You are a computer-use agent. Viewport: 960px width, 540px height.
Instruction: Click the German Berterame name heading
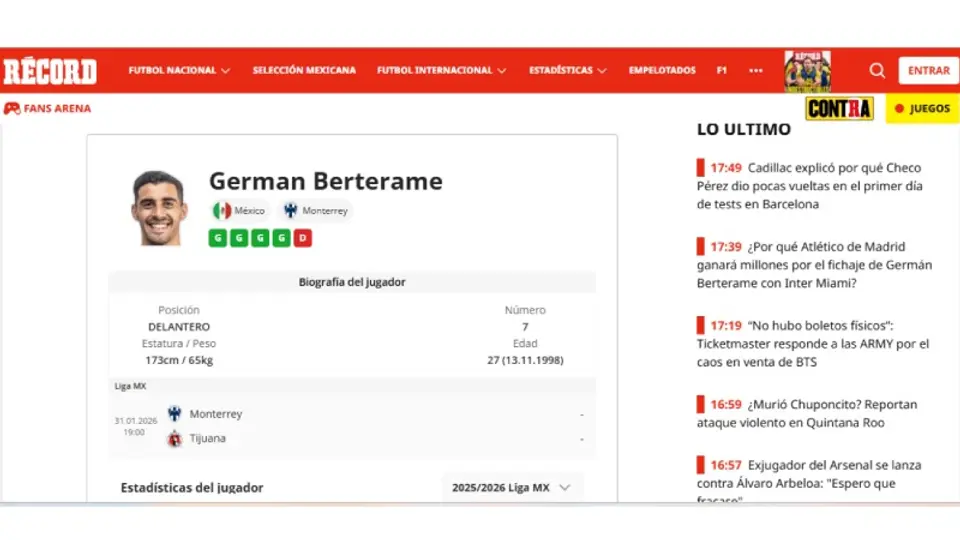coord(326,181)
